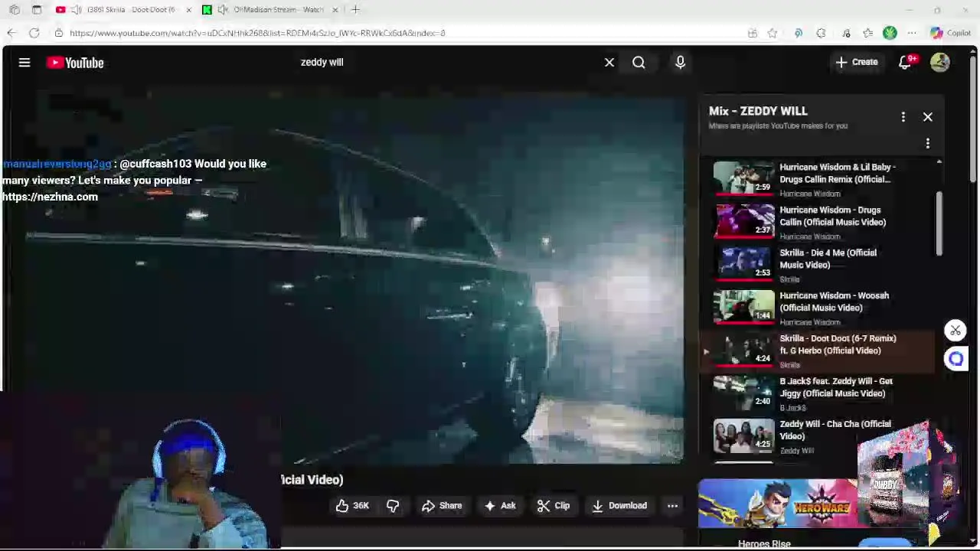Play Skrilla - Die 4 Me video

[x=815, y=264]
